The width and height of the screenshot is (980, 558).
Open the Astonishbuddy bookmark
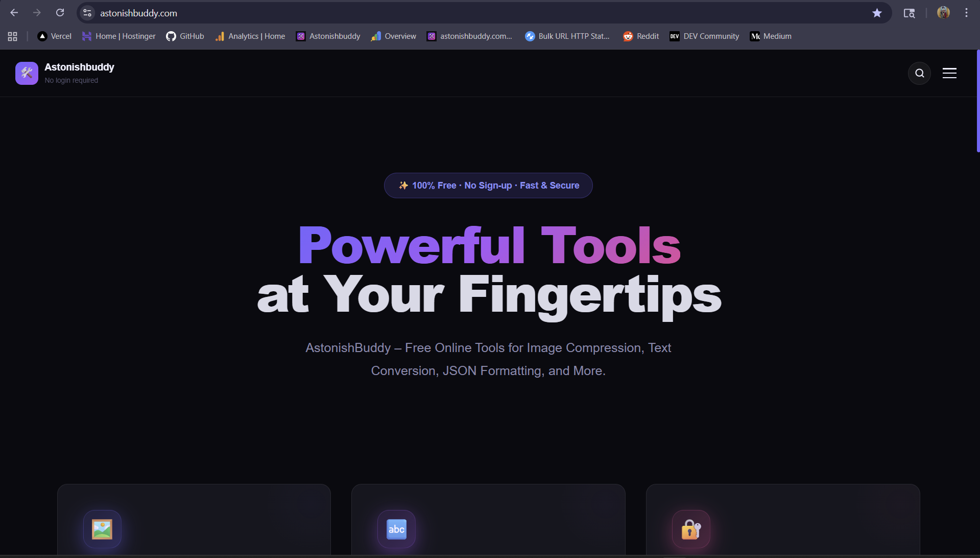[x=328, y=36]
